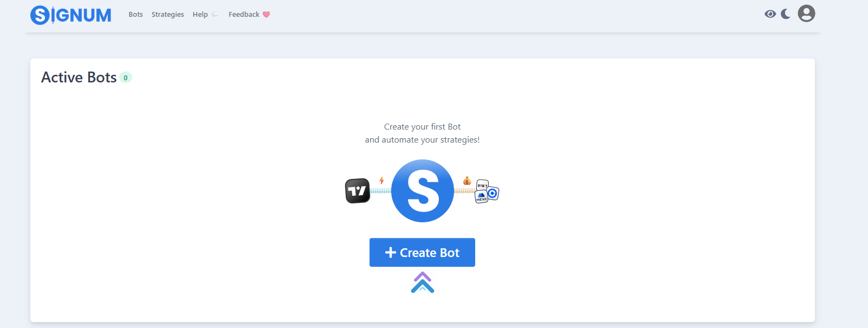This screenshot has height=328, width=868.
Task: Click the TradingView logo icon
Action: (358, 191)
